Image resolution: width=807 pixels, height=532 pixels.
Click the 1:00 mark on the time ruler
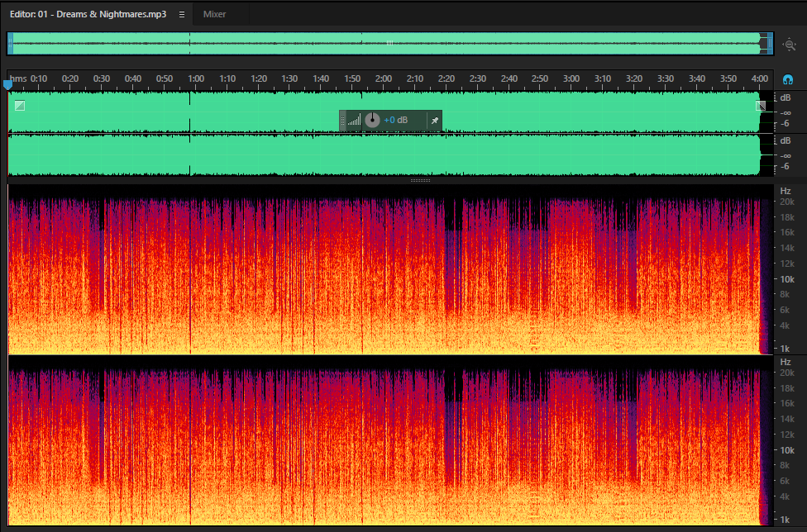click(x=196, y=78)
